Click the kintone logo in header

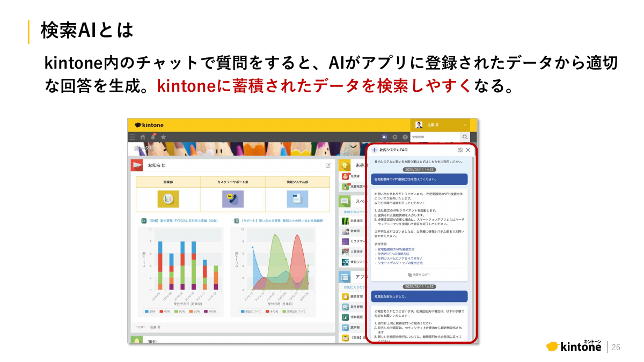pos(149,125)
